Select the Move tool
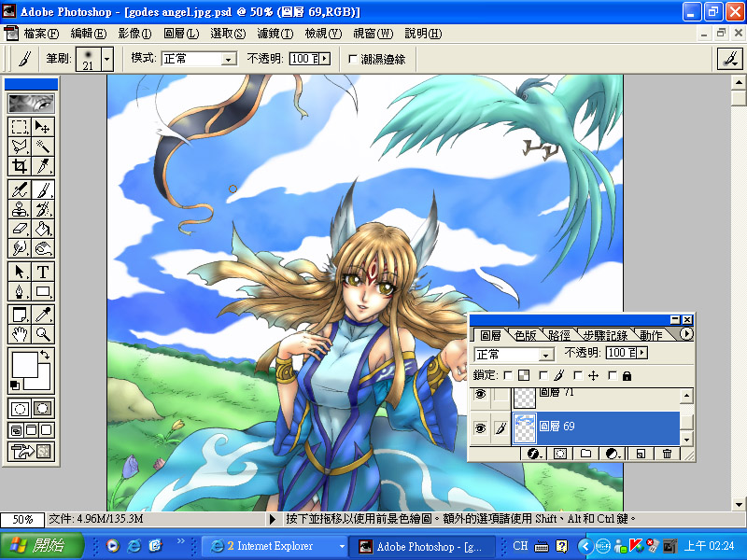 (x=42, y=127)
